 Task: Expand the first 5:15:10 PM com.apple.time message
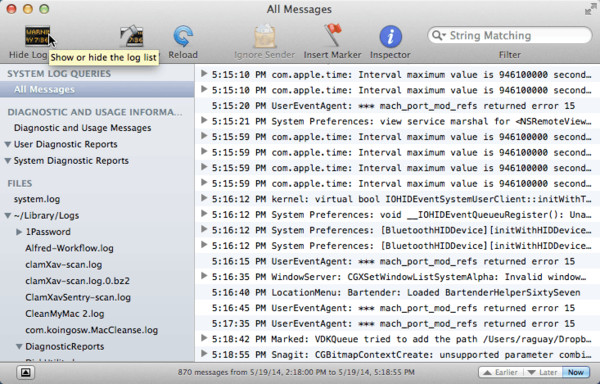[204, 73]
